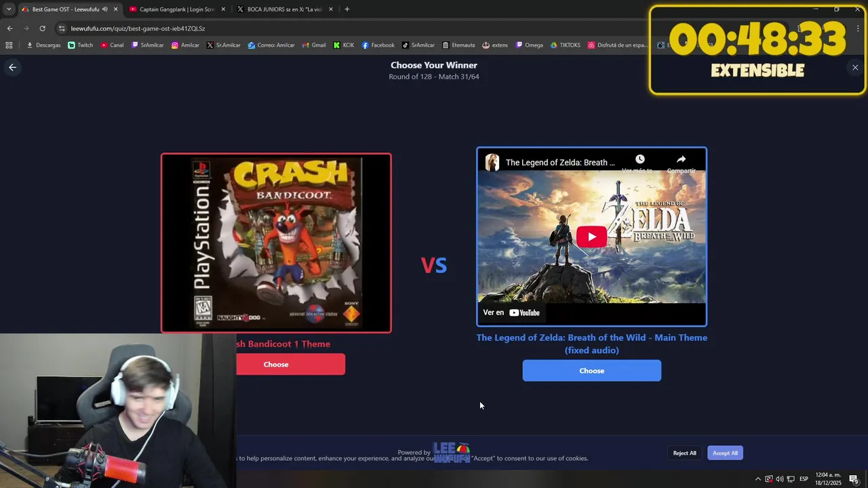
Task: Play the Zelda Breath of the Wild video
Action: [x=591, y=237]
